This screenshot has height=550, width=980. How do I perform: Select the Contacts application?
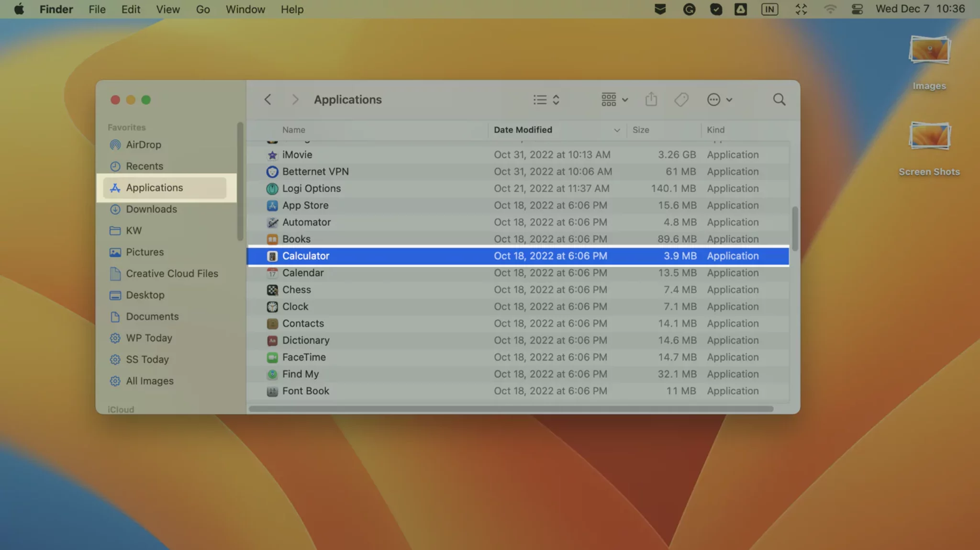pos(518,324)
